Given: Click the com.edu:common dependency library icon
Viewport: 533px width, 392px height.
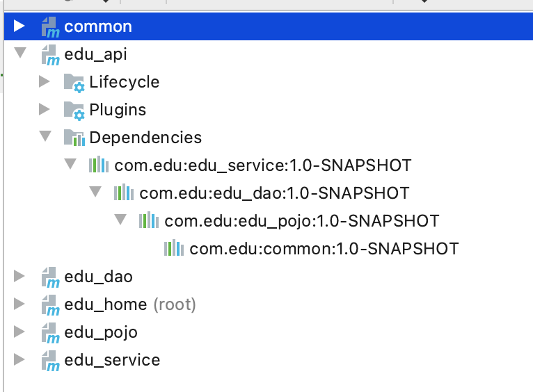Looking at the screenshot, I should [x=174, y=248].
